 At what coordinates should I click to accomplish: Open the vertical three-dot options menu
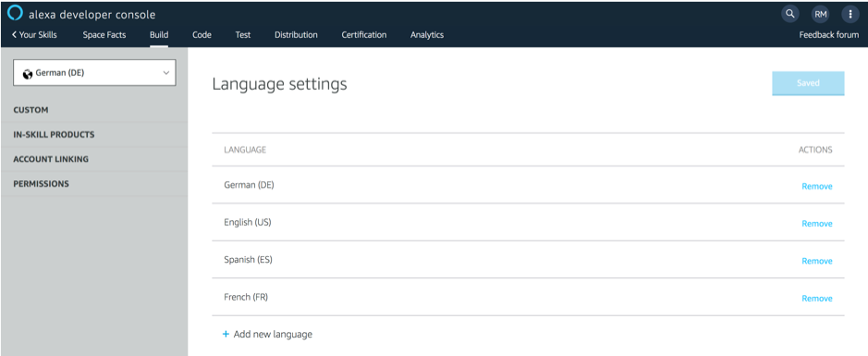coord(850,15)
